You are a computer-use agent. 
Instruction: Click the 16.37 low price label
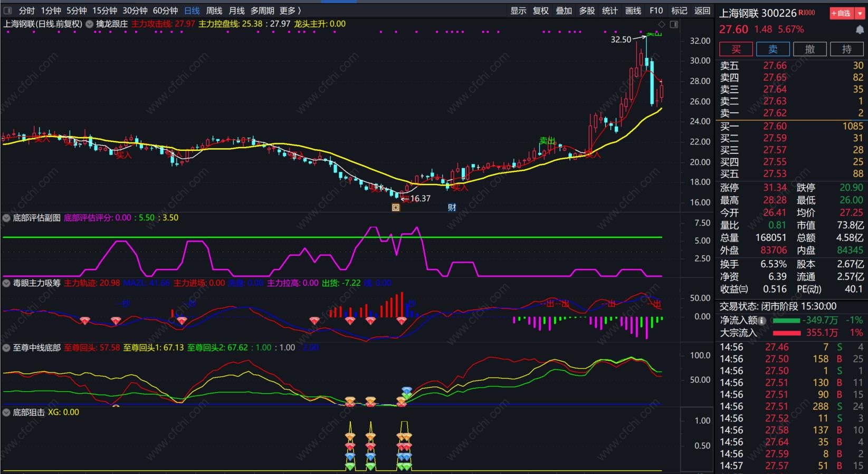tap(421, 199)
